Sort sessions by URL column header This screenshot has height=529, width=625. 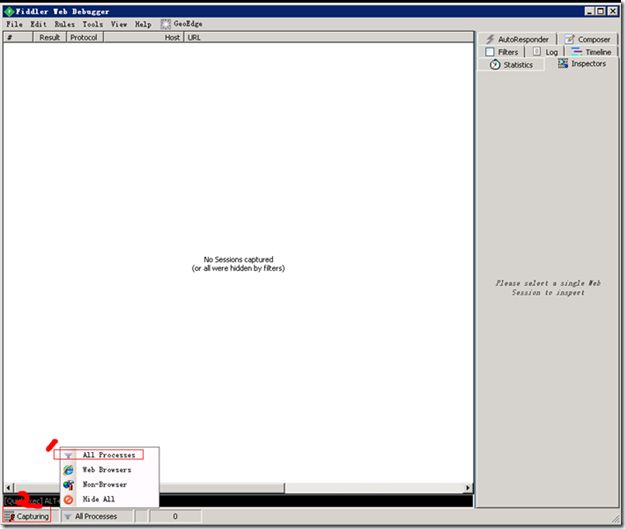coord(328,37)
